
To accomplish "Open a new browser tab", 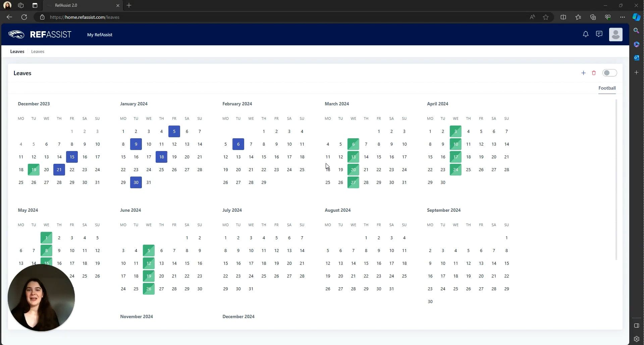I will (x=129, y=5).
